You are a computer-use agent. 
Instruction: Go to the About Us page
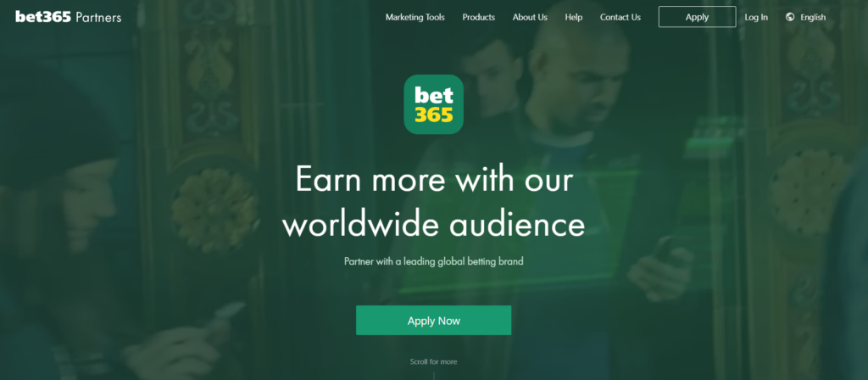[530, 17]
